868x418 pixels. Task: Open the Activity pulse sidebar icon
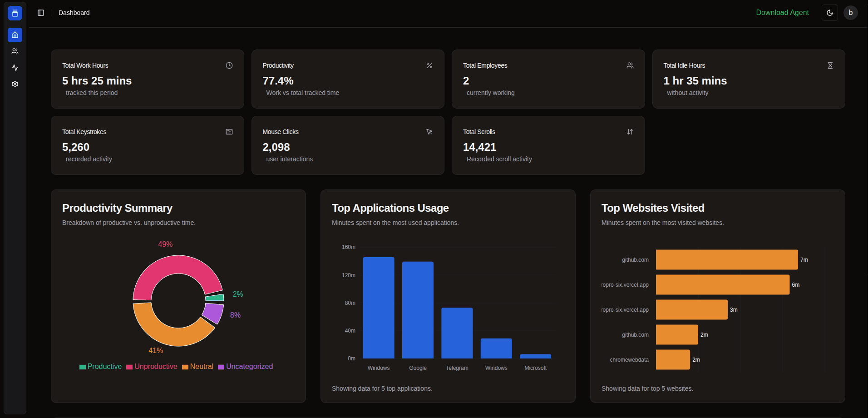[15, 68]
